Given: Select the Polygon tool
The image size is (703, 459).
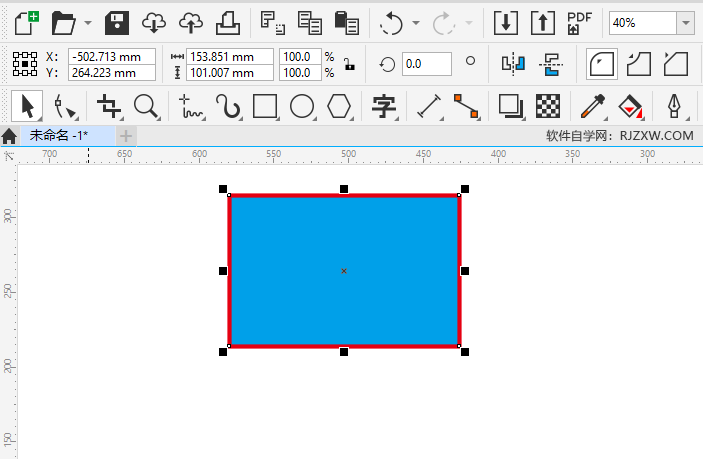Looking at the screenshot, I should coord(340,105).
